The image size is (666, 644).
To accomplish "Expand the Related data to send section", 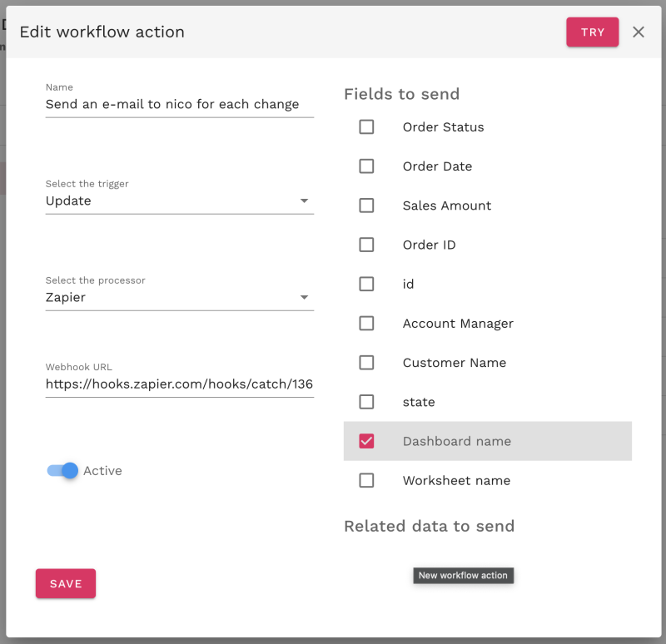I will 429,526.
